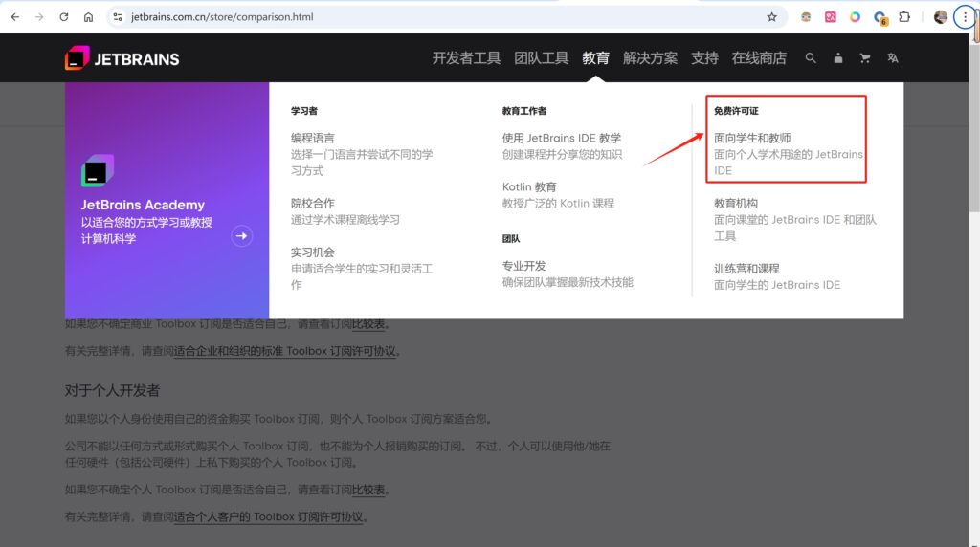Screen dimensions: 980x547
Task: Click the browser back arrow
Action: pyautogui.click(x=15, y=17)
